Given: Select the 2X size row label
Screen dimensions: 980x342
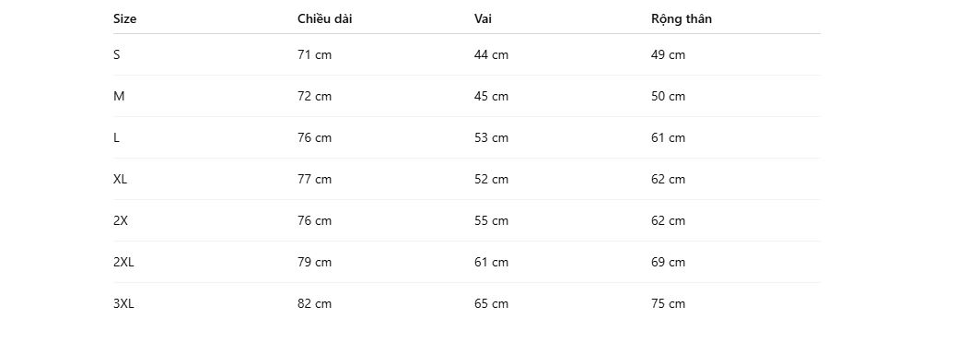Looking at the screenshot, I should click(120, 220).
